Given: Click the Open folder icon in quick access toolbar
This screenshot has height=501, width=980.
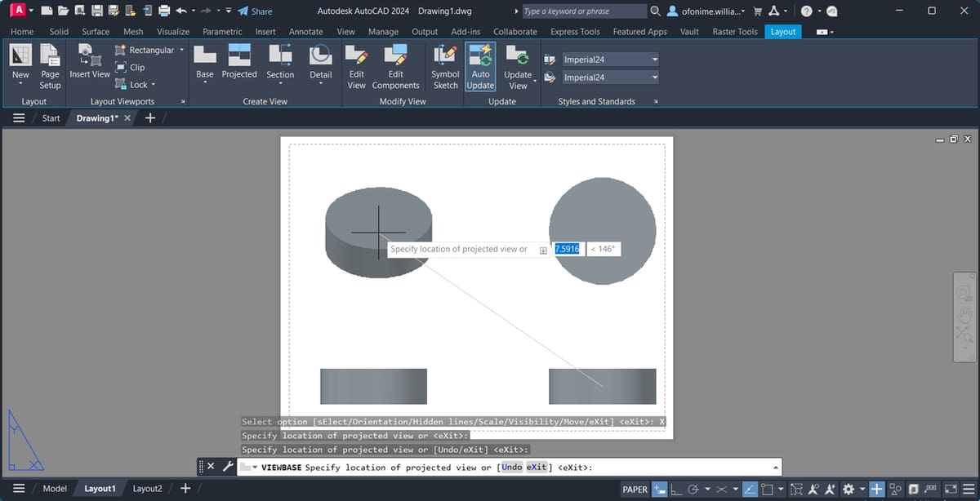Looking at the screenshot, I should click(63, 11).
